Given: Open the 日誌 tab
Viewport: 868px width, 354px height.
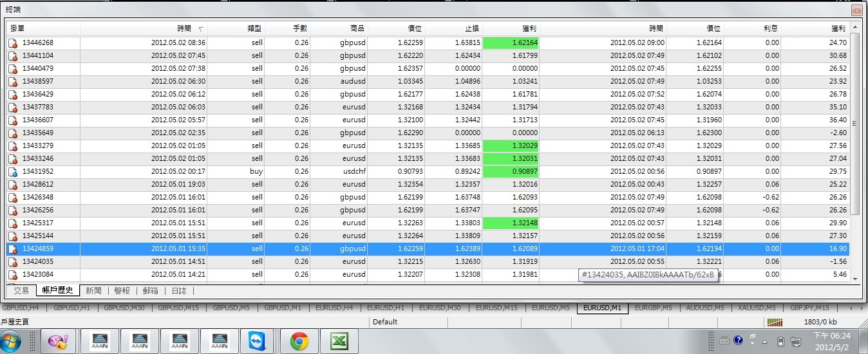Looking at the screenshot, I should [179, 291].
